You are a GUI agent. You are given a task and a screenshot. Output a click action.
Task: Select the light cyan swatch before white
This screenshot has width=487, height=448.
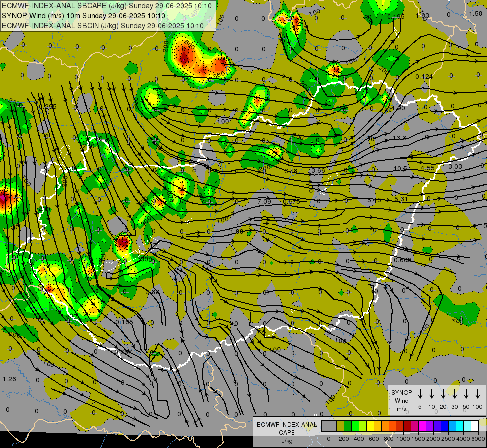[x=467, y=426]
